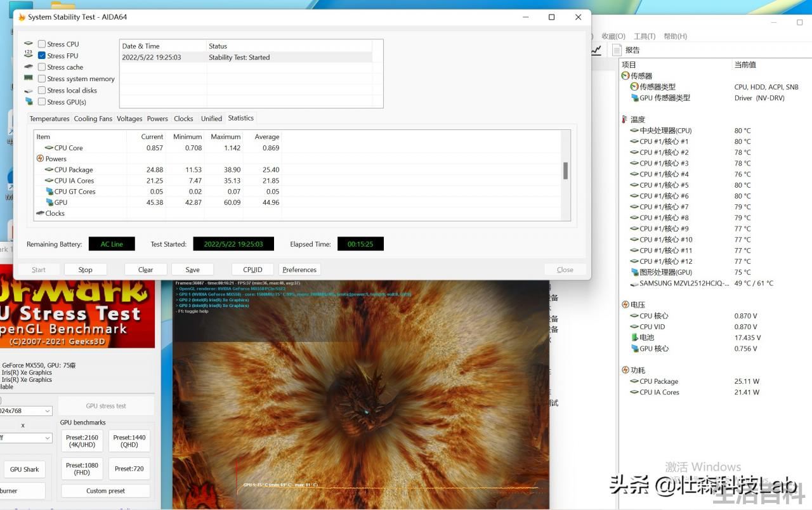Screen dimensions: 812x510
Task: Open the Cooling Fans tab
Action: tap(93, 119)
